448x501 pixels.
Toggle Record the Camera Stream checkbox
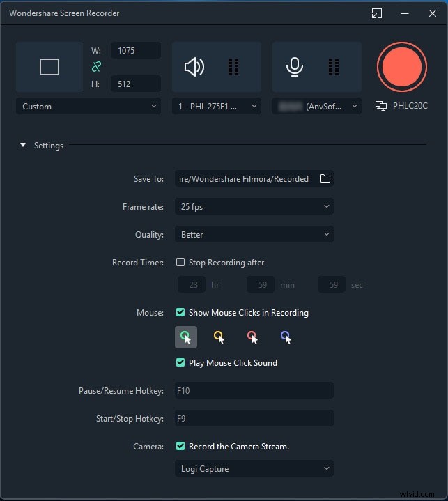tap(181, 447)
